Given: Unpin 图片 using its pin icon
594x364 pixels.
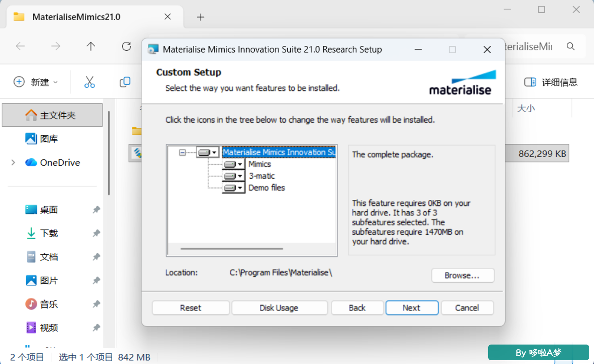Looking at the screenshot, I should pyautogui.click(x=97, y=280).
